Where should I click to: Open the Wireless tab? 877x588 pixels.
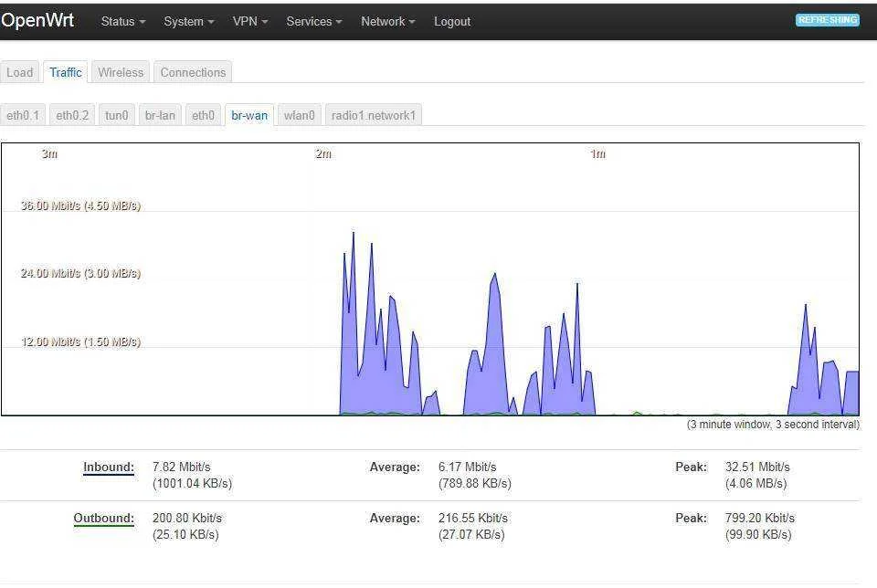click(121, 72)
